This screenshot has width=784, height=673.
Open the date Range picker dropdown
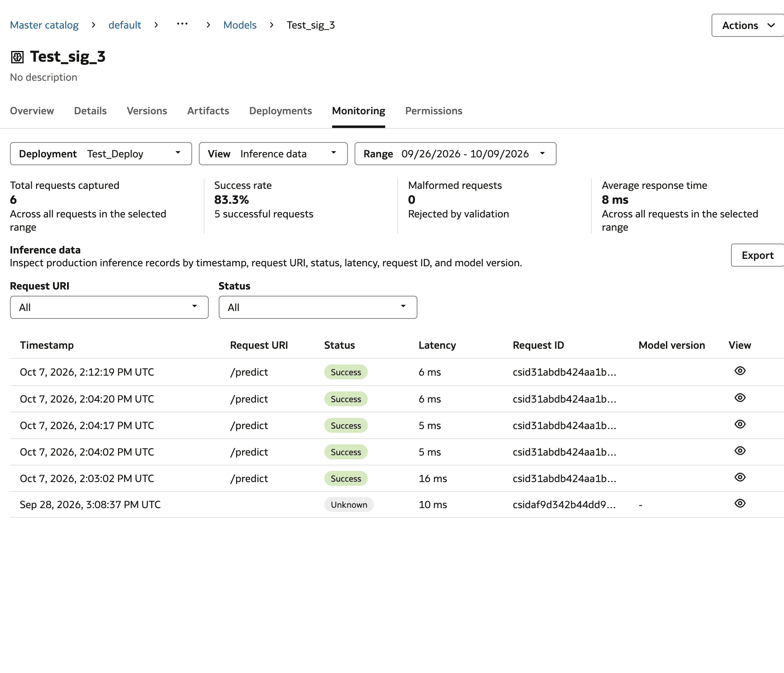(x=456, y=154)
